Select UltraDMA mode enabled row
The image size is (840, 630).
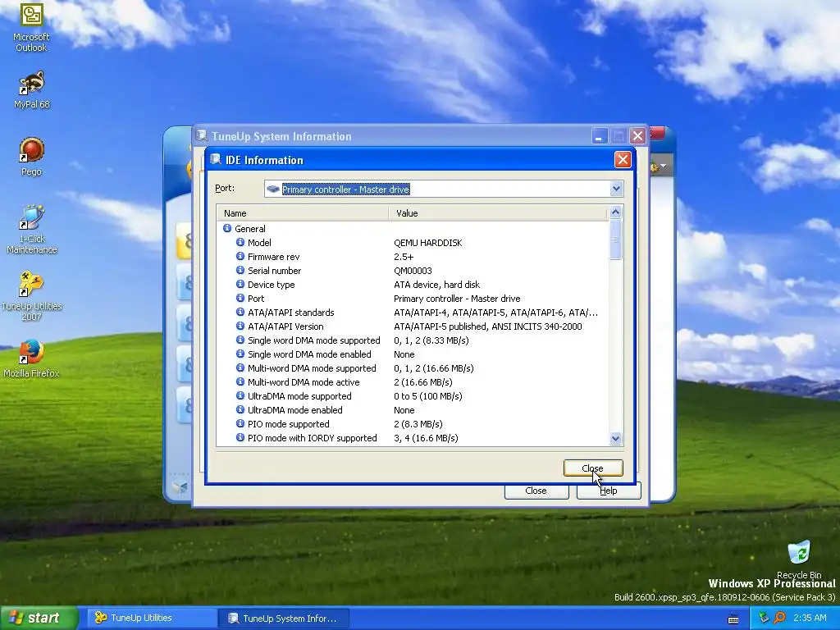(x=413, y=410)
